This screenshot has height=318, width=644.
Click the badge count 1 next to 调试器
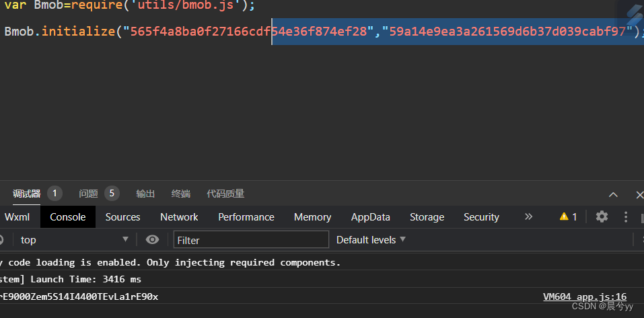pyautogui.click(x=55, y=193)
